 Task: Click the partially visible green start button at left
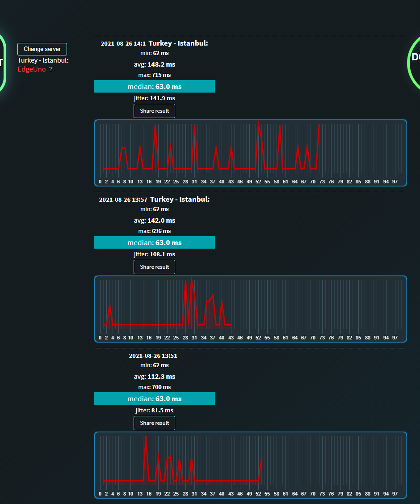pyautogui.click(x=3, y=63)
